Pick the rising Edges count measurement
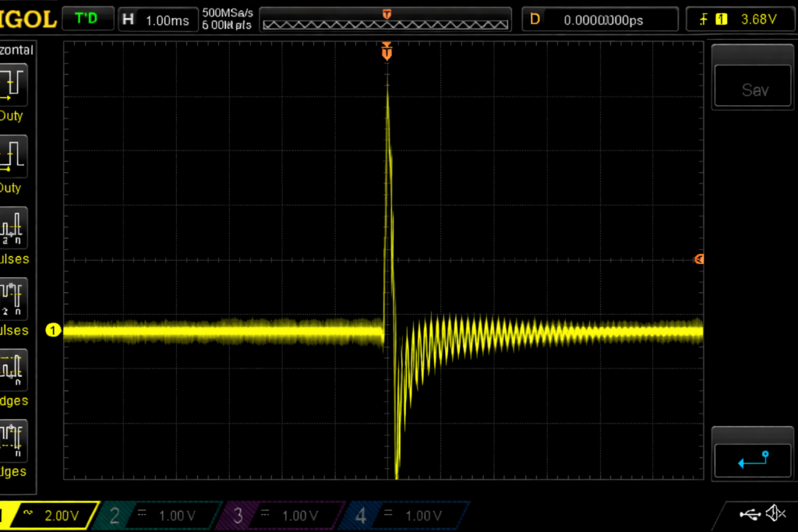 (x=13, y=369)
